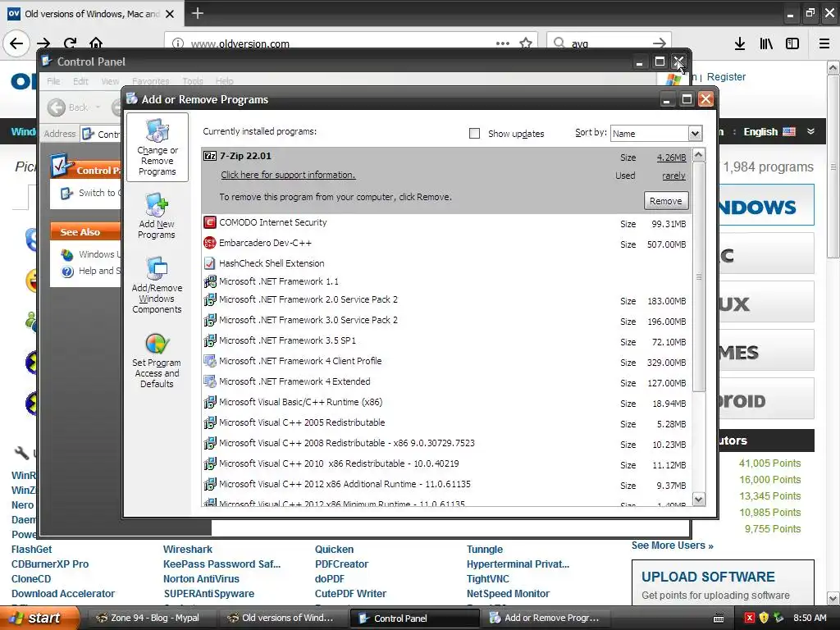
Task: Open Help menu in Control Panel
Action: pyautogui.click(x=225, y=81)
